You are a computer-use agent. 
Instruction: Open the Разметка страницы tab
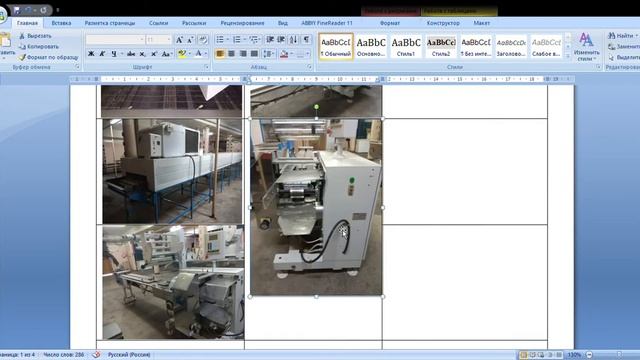point(110,23)
